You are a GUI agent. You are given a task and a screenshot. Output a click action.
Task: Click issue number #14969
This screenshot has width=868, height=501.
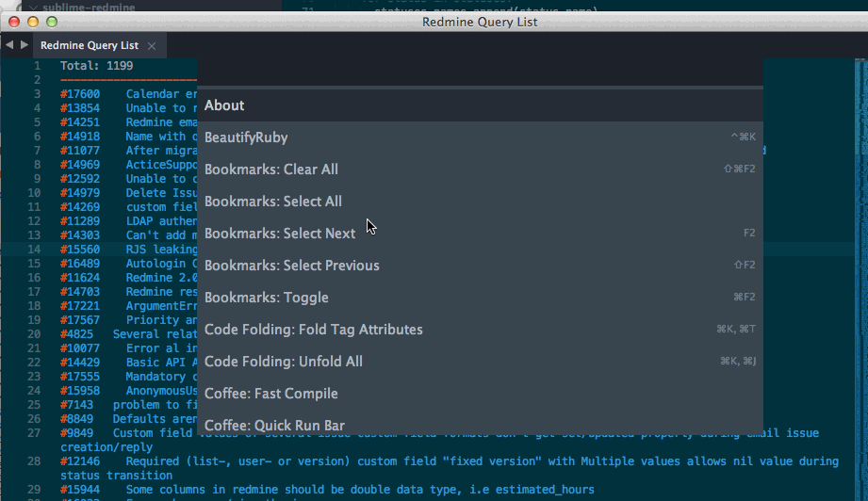80,165
